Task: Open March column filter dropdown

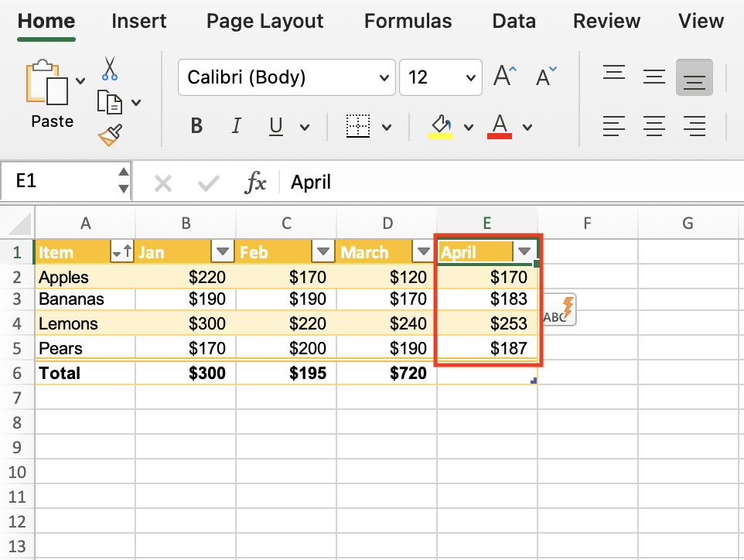Action: 423,251
